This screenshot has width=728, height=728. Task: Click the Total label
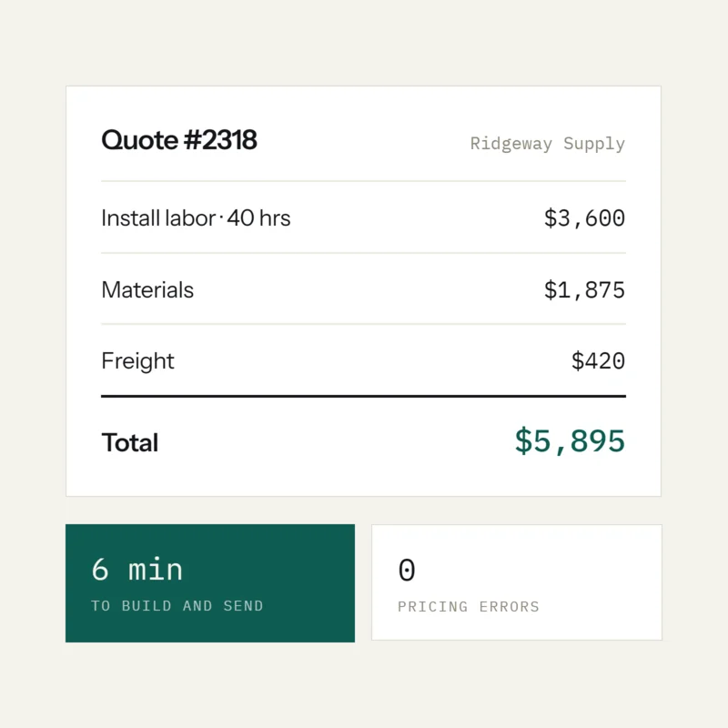(130, 442)
